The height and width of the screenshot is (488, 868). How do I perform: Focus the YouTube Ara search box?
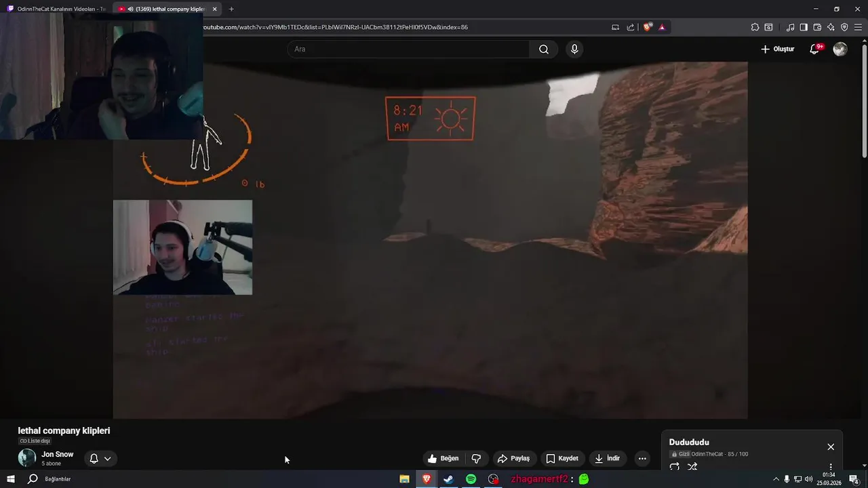pos(408,49)
